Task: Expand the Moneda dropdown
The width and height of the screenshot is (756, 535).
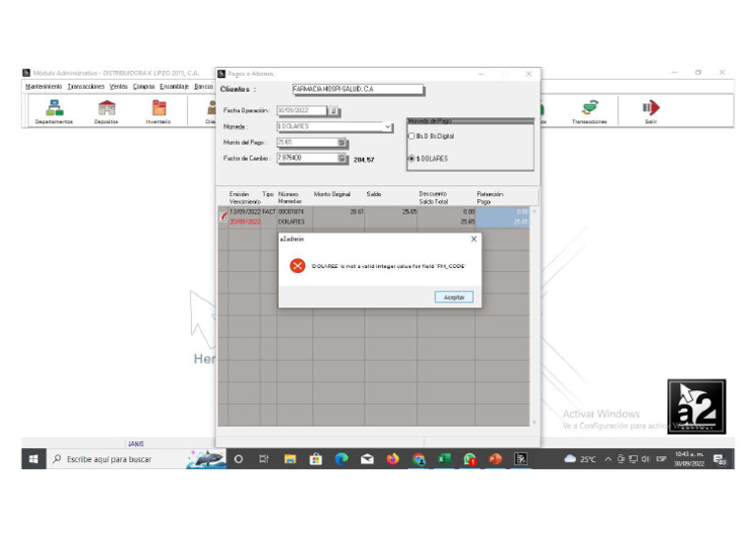Action: pyautogui.click(x=387, y=127)
